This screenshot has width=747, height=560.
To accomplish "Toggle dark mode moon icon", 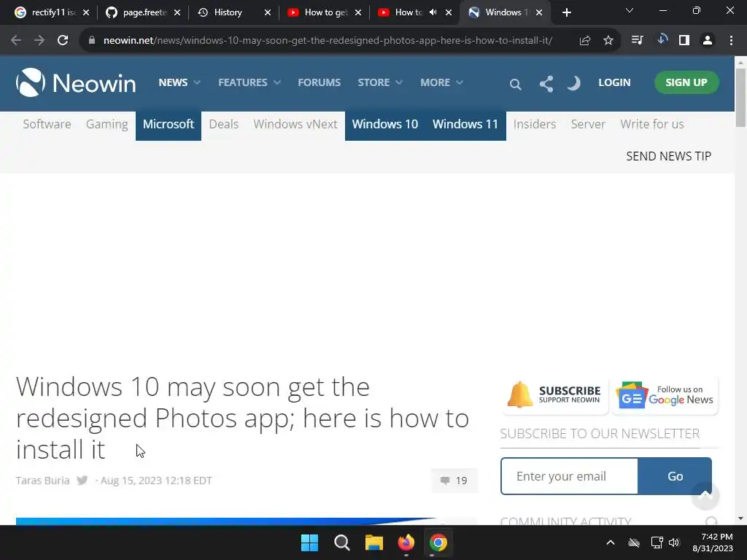I will tap(573, 83).
